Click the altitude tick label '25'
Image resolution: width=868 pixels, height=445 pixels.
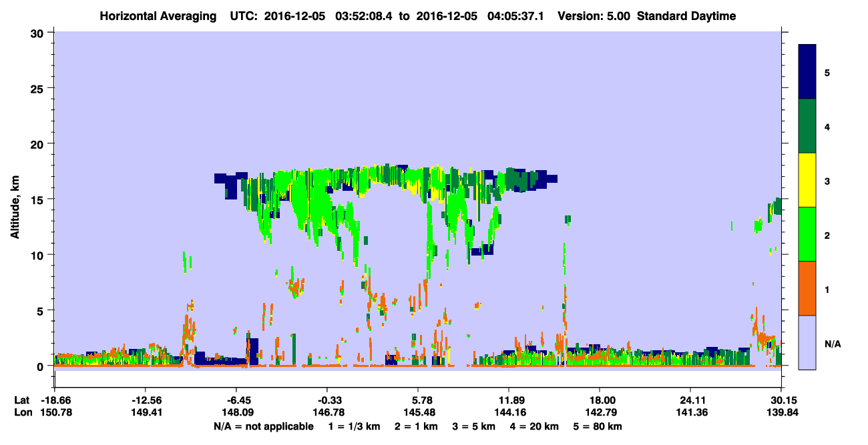[38, 88]
